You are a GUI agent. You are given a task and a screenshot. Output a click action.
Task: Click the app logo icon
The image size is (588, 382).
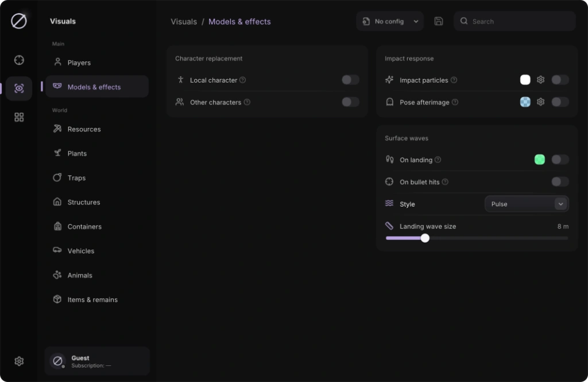[19, 21]
